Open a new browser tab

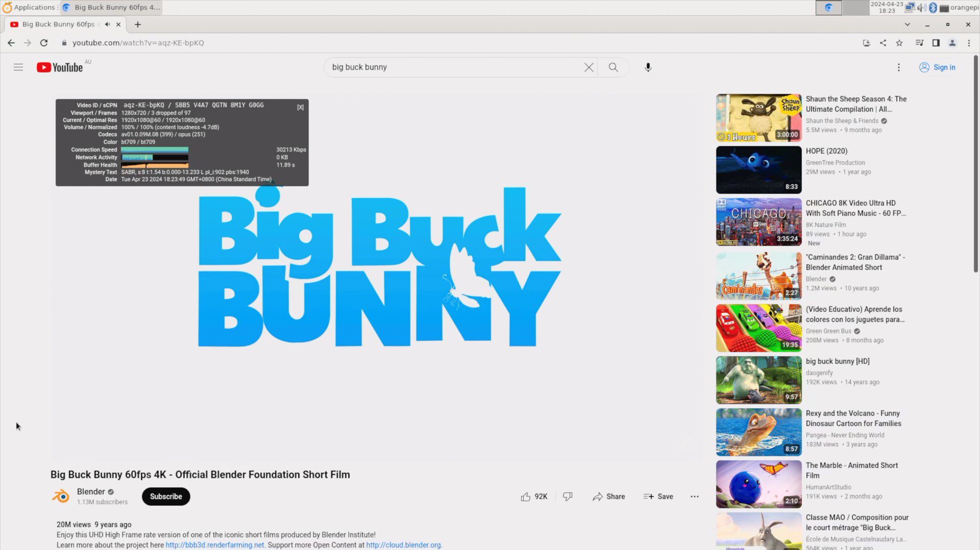(137, 24)
